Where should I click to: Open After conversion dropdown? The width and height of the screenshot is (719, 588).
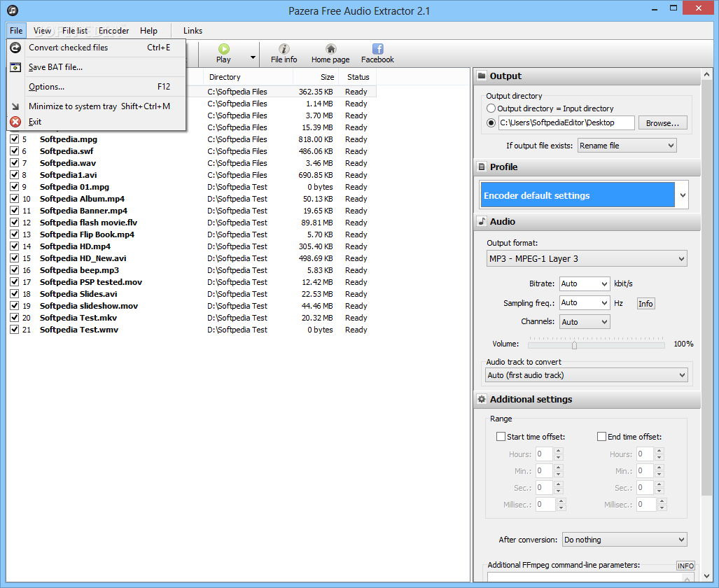(624, 540)
